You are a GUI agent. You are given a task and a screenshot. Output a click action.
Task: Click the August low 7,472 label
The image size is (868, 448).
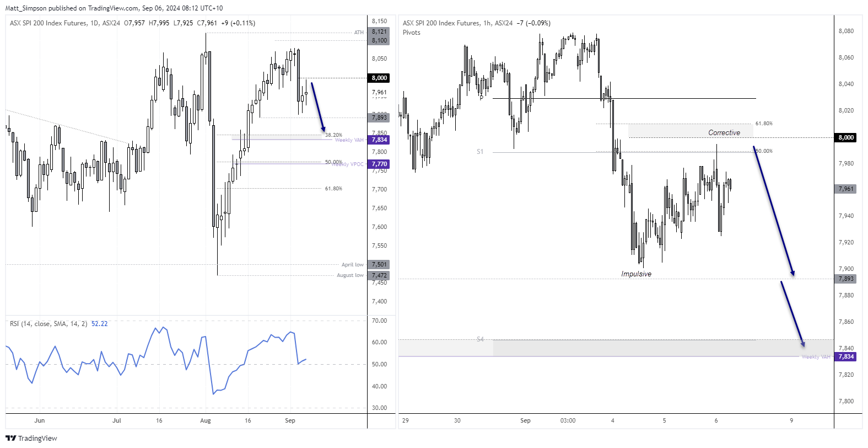363,275
